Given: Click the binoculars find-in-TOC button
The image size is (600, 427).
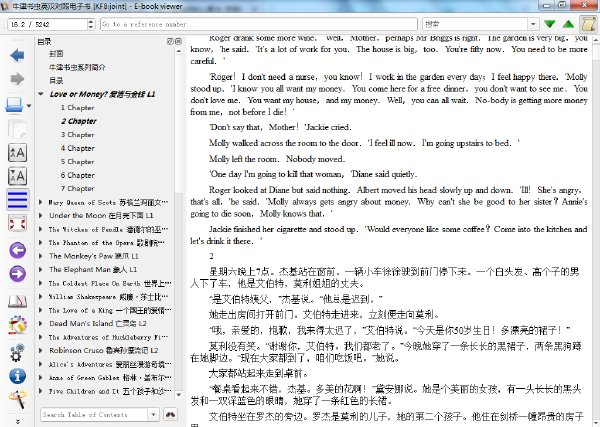Looking at the screenshot, I should 170,414.
